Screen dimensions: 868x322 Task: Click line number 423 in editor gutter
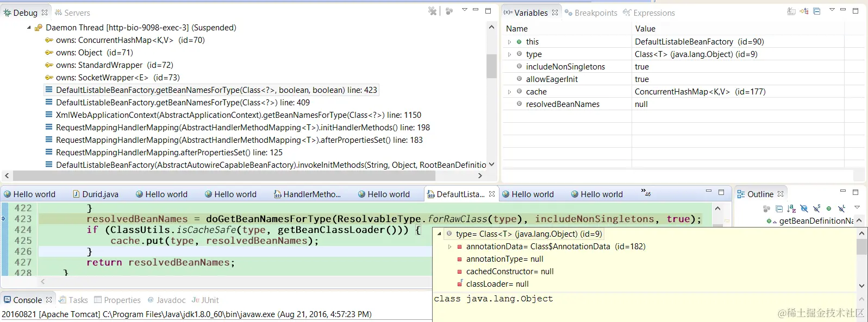(23, 219)
